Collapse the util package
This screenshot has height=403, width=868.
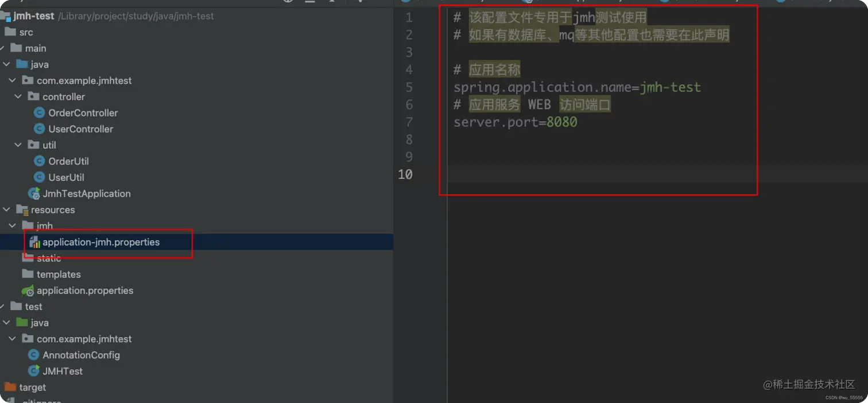[18, 145]
